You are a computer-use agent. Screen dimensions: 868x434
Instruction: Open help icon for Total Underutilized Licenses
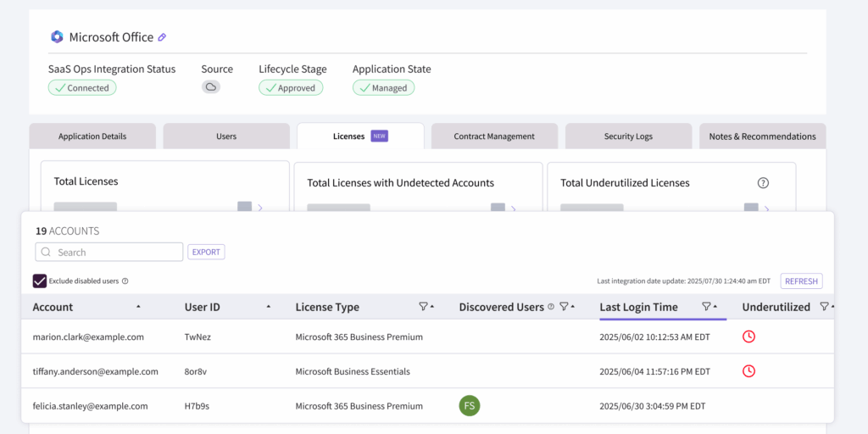pyautogui.click(x=763, y=182)
